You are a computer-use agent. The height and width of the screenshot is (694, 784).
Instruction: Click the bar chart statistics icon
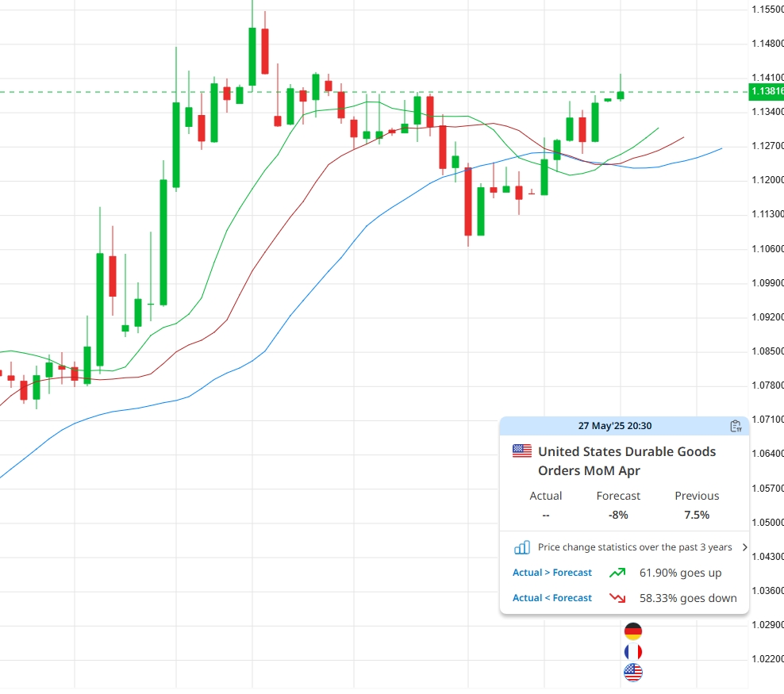[522, 547]
